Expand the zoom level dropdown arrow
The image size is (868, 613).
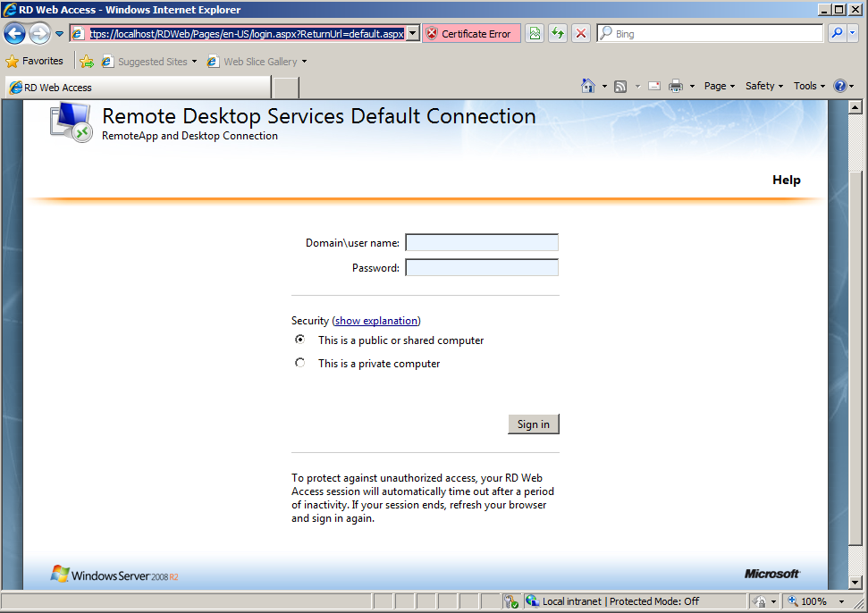pos(841,601)
